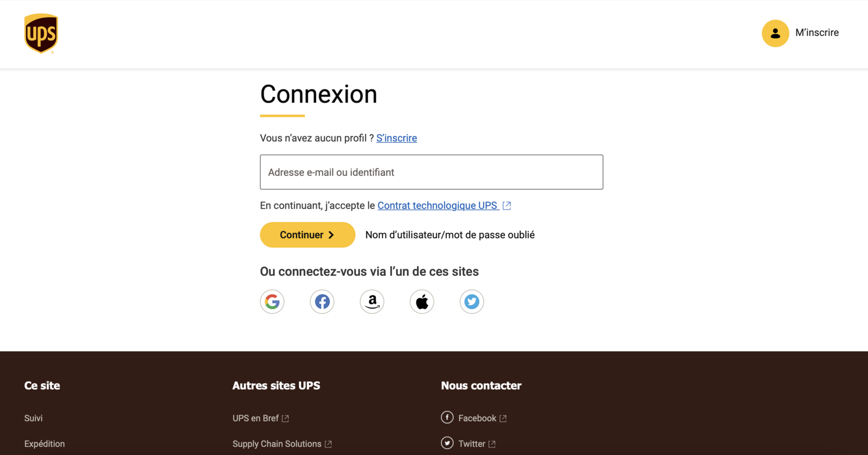Click Nom d'utilisateur/mot de passe oublié
Screen dimensions: 868x455
[450, 235]
